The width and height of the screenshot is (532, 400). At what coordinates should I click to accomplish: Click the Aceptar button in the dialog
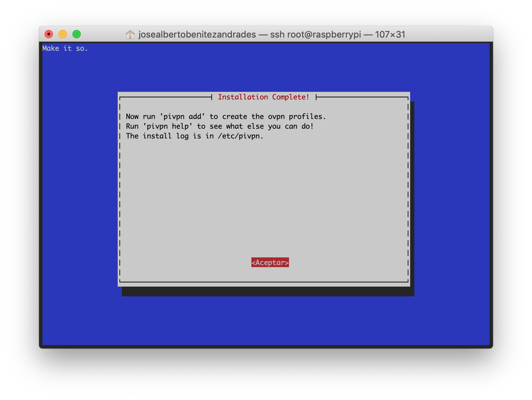(270, 263)
